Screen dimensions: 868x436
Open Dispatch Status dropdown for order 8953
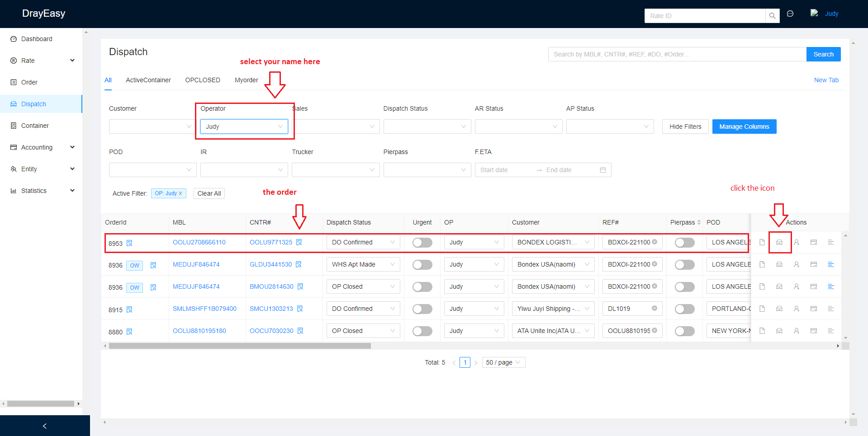click(x=363, y=242)
